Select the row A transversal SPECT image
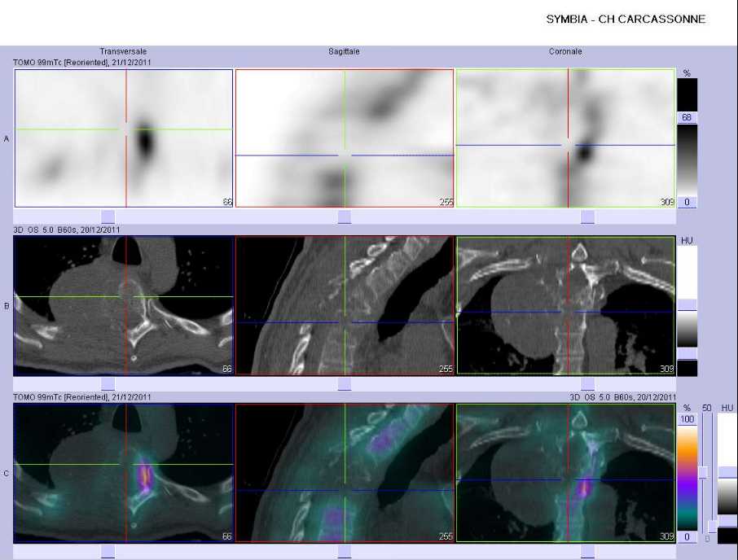Screen dimensions: 738x560 tap(124, 138)
